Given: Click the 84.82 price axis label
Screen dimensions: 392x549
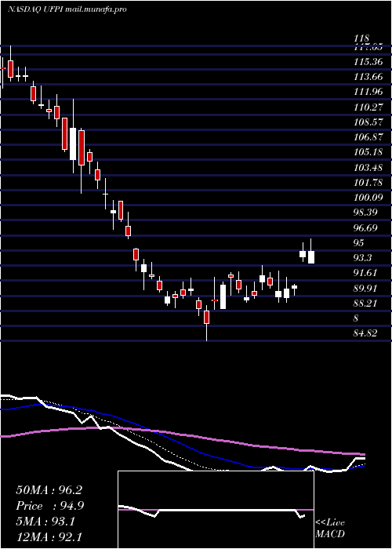Looking at the screenshot, I should 366,333.
